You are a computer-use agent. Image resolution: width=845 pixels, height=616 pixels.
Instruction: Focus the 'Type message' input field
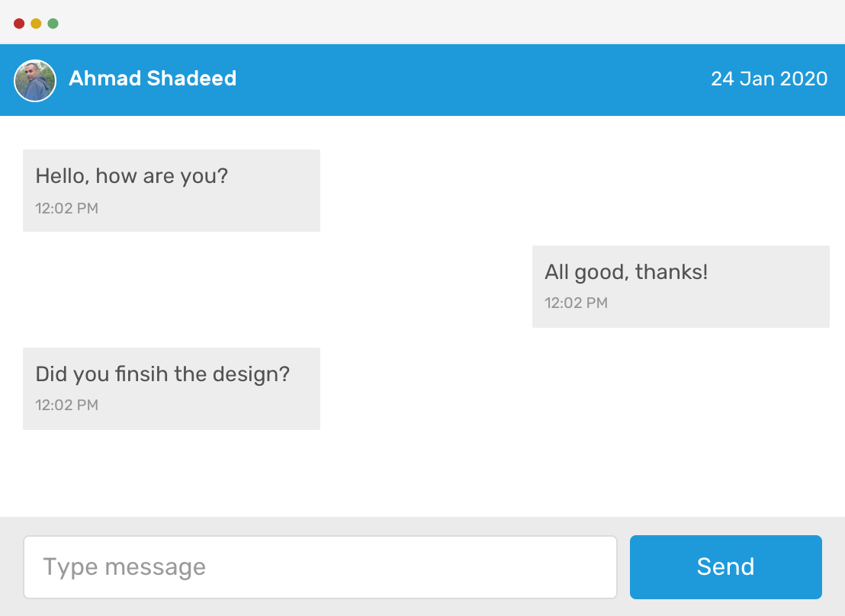coord(320,567)
